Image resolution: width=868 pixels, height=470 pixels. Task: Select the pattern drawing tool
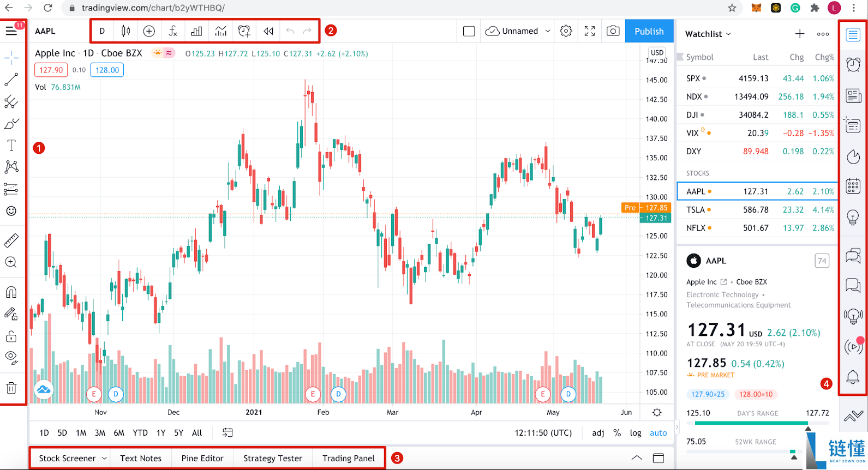click(x=11, y=167)
